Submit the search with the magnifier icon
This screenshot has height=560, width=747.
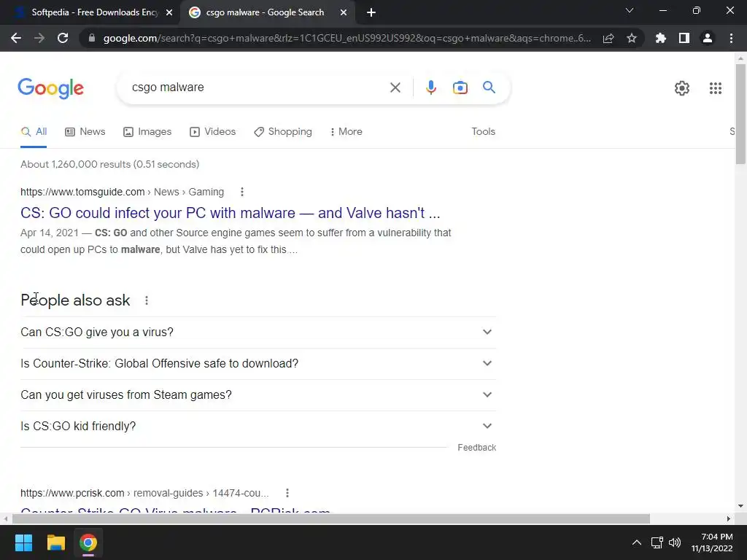pyautogui.click(x=489, y=87)
